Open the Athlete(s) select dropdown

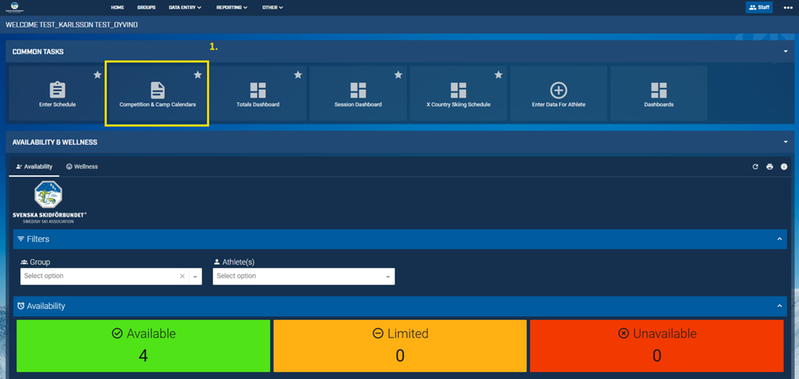click(x=304, y=276)
